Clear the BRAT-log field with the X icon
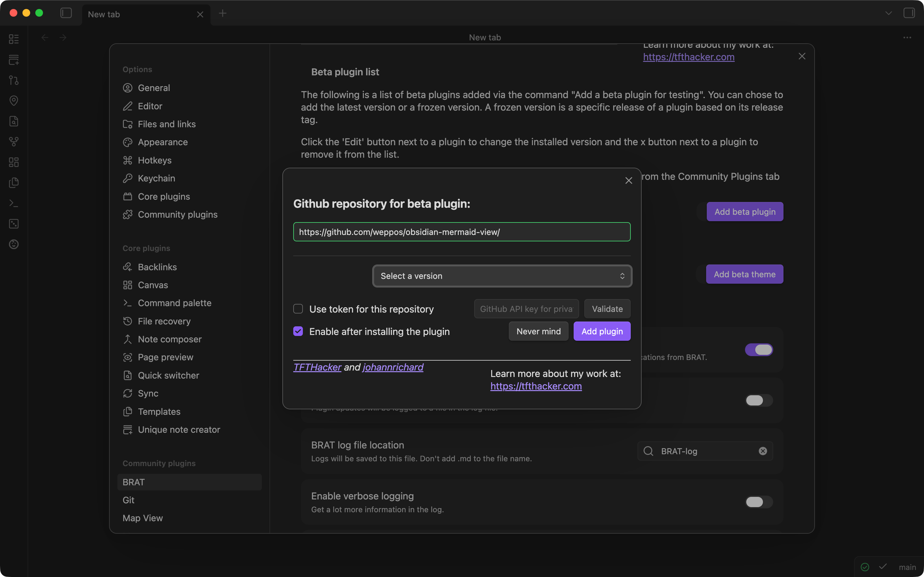Viewport: 924px width, 577px height. point(763,451)
